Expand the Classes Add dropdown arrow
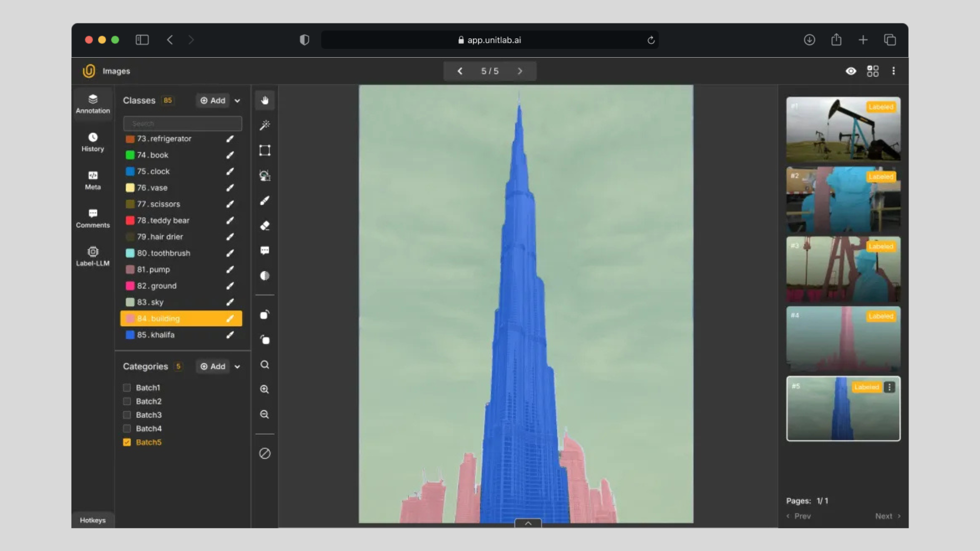980x551 pixels. pyautogui.click(x=237, y=101)
